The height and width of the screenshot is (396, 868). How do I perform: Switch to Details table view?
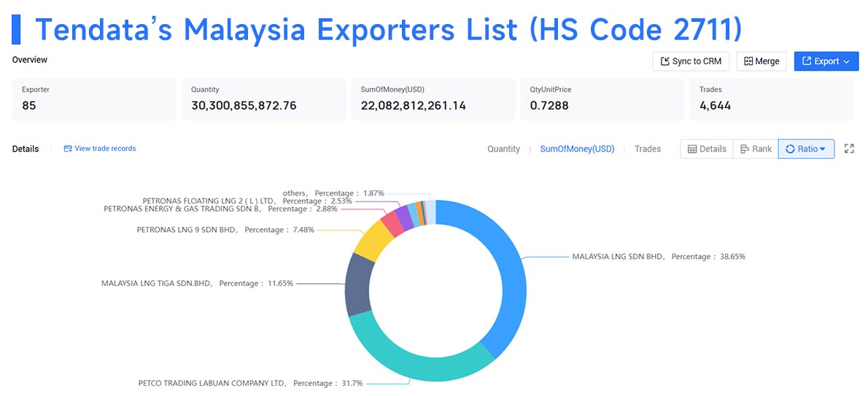706,149
